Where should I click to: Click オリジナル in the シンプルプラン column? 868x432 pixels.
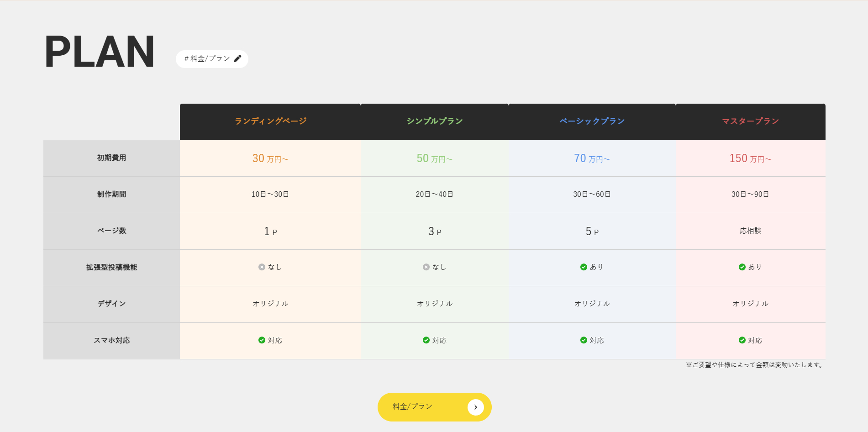(x=435, y=304)
